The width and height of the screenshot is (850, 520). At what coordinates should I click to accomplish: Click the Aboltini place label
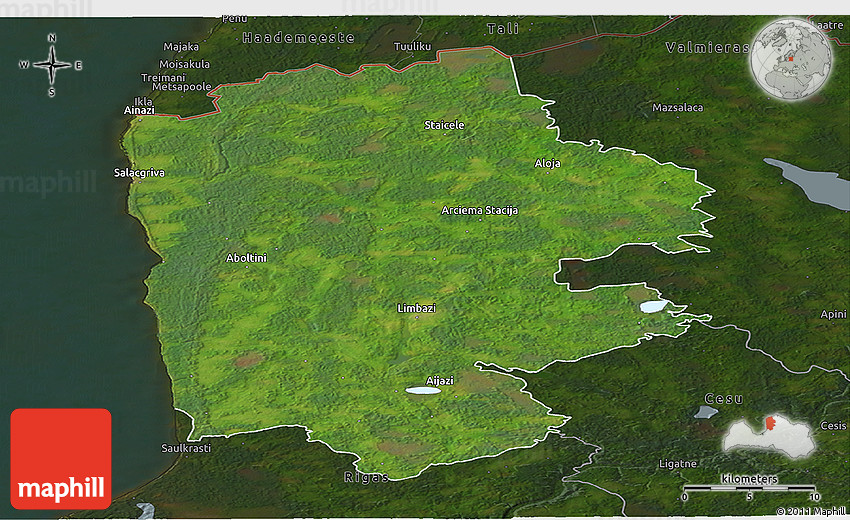(x=246, y=258)
